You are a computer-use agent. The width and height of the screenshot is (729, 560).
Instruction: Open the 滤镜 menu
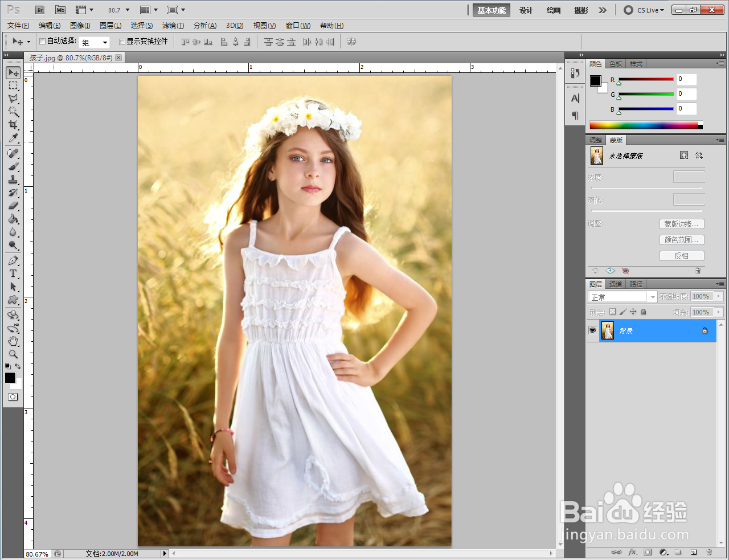(173, 26)
